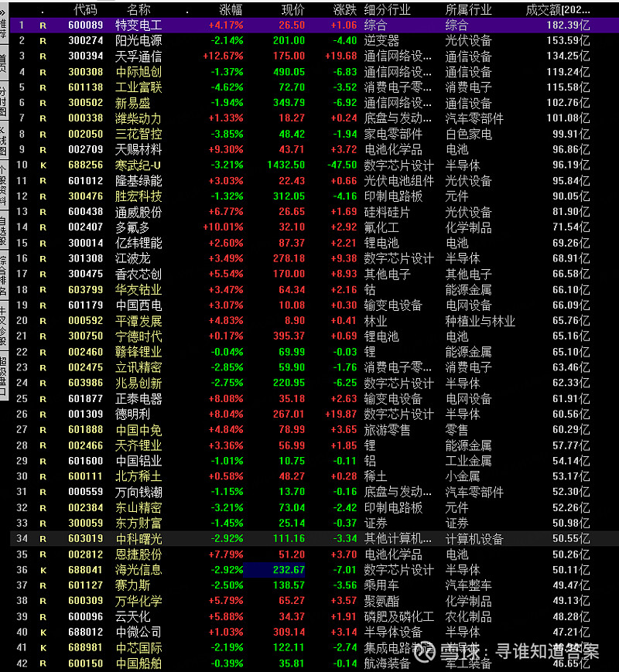Sort by the 细分行业 column header
This screenshot has width=619, height=672.
point(388,9)
